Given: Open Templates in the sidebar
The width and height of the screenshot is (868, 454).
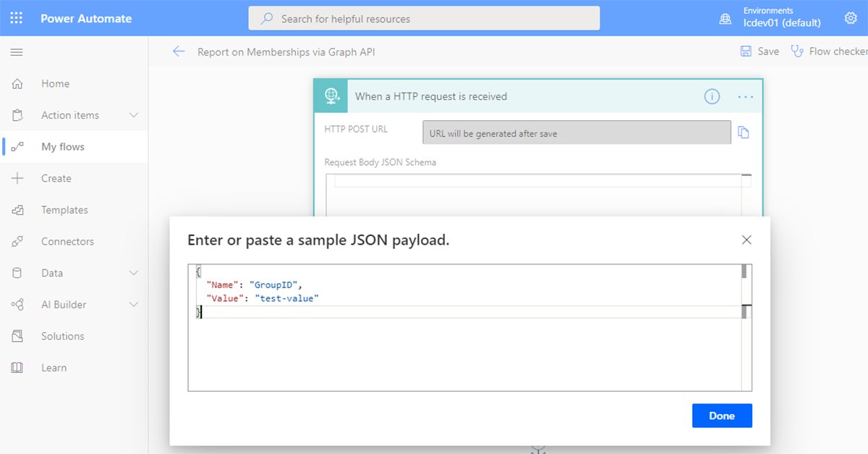Looking at the screenshot, I should point(64,210).
